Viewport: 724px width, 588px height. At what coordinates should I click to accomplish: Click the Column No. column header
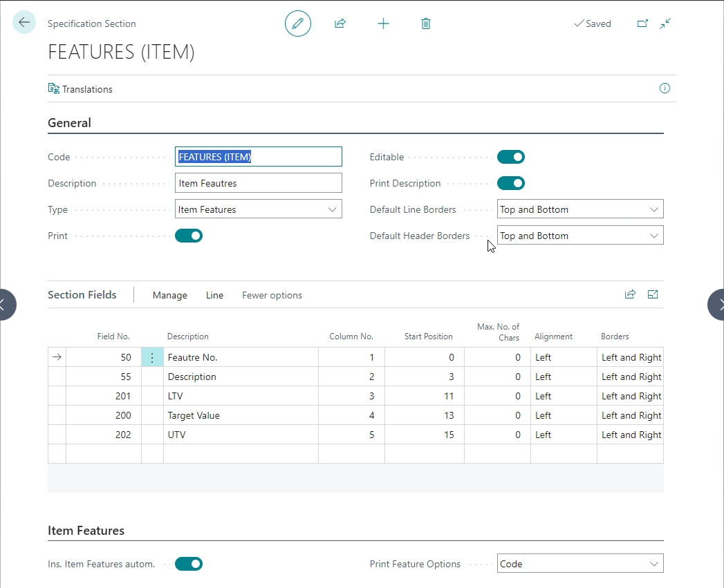tap(351, 336)
